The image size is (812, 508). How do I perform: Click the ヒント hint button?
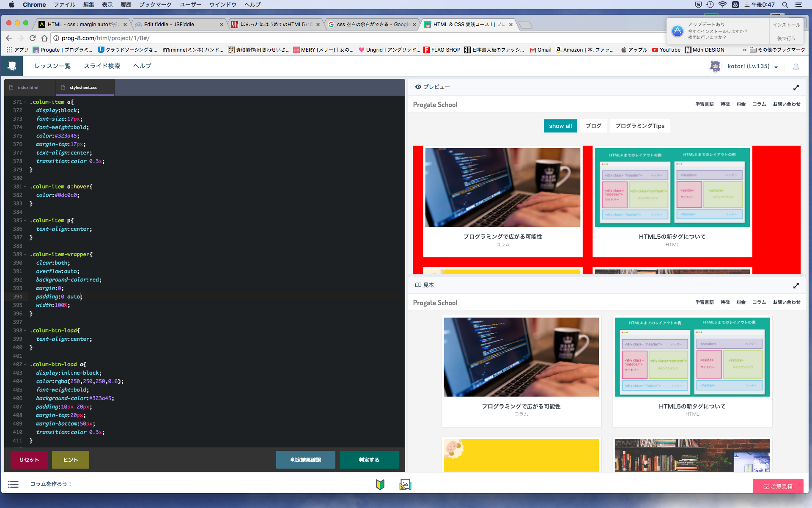[70, 460]
